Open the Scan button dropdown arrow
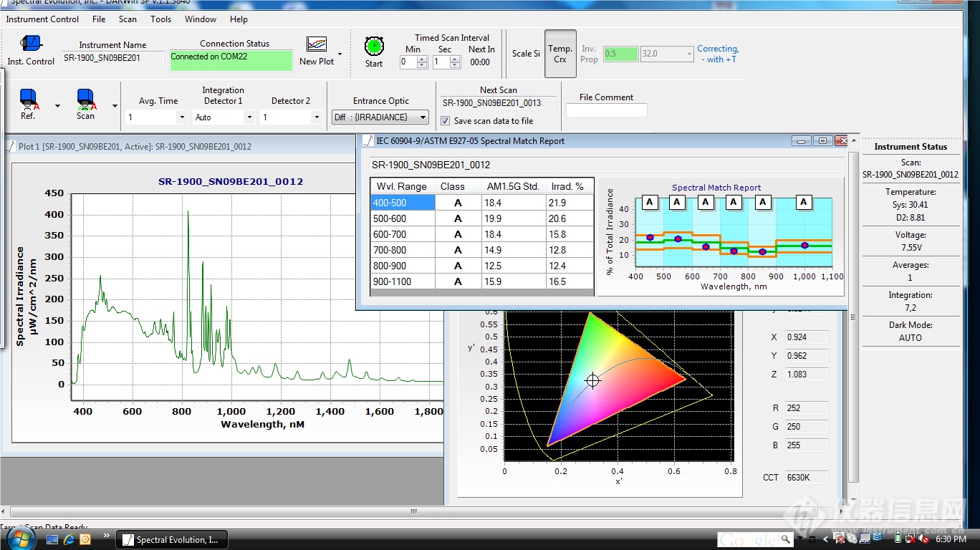Viewport: 980px width, 550px height. pos(115,106)
